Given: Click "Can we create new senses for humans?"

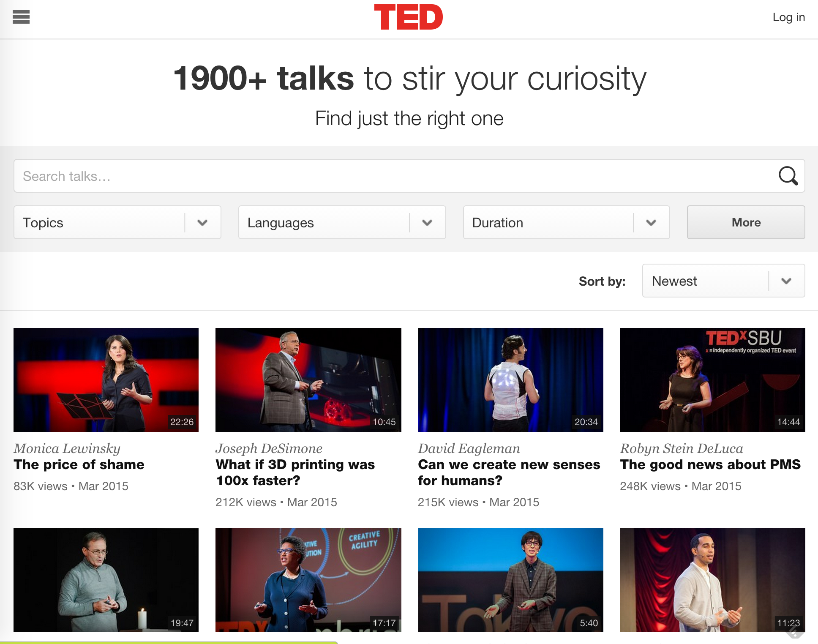Looking at the screenshot, I should (509, 472).
